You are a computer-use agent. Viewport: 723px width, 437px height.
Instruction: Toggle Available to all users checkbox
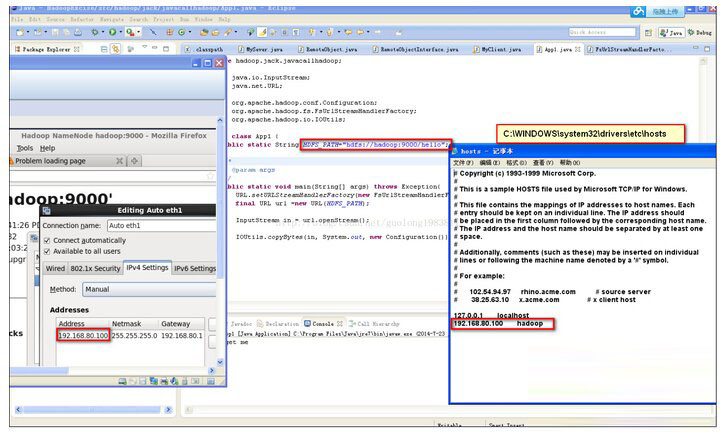point(47,252)
